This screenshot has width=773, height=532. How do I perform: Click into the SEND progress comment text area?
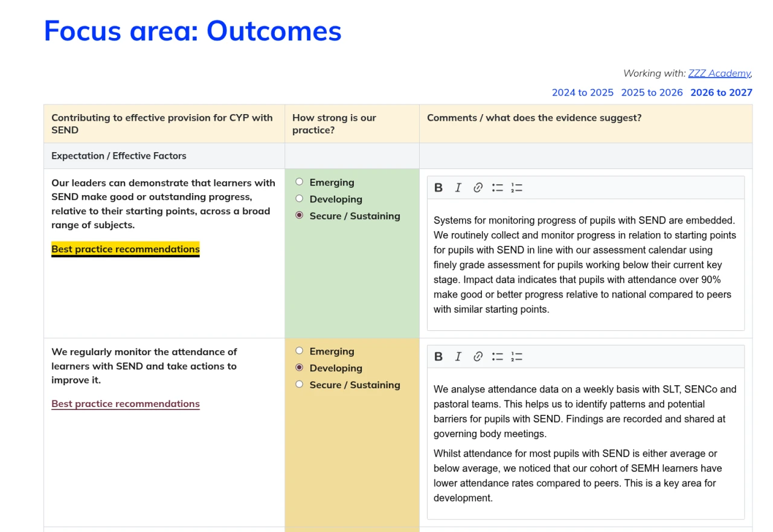coord(586,264)
